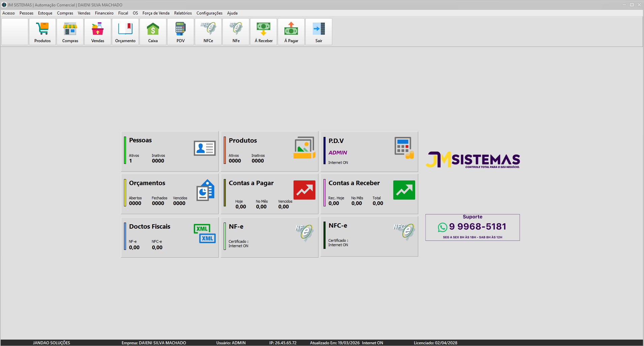Open the Relatórios menu
This screenshot has height=346, width=644.
pos(183,13)
